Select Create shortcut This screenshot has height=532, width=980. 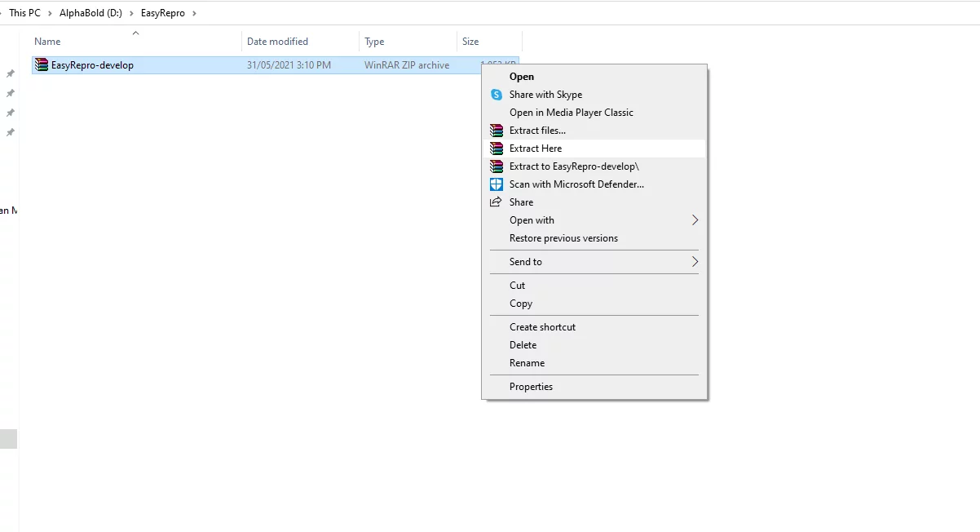pyautogui.click(x=594, y=327)
